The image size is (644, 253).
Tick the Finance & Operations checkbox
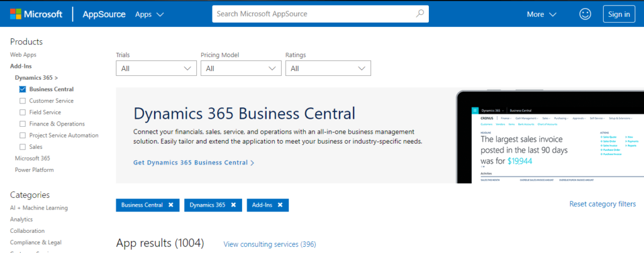point(23,124)
